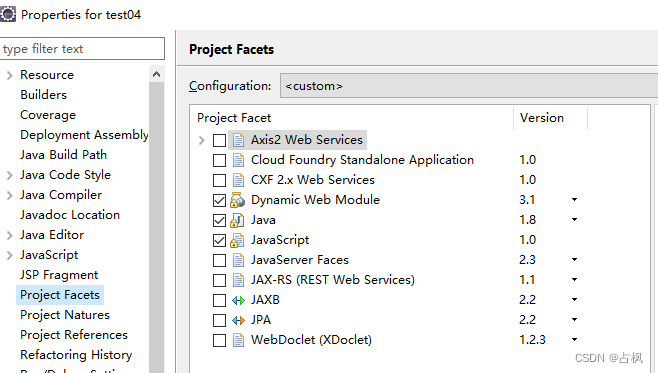This screenshot has height=373, width=658.
Task: Click the Eclipse icon in title bar
Action: (8, 14)
